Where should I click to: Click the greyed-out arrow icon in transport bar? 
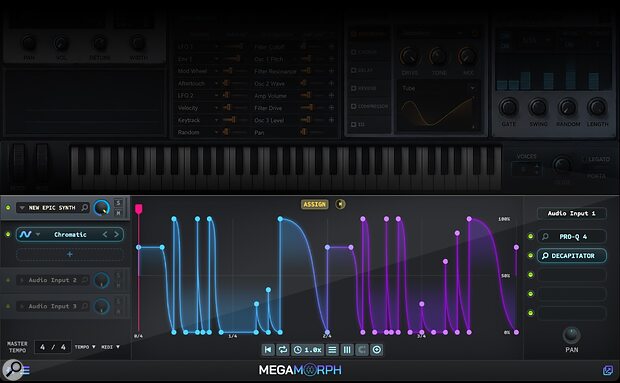tap(361, 349)
